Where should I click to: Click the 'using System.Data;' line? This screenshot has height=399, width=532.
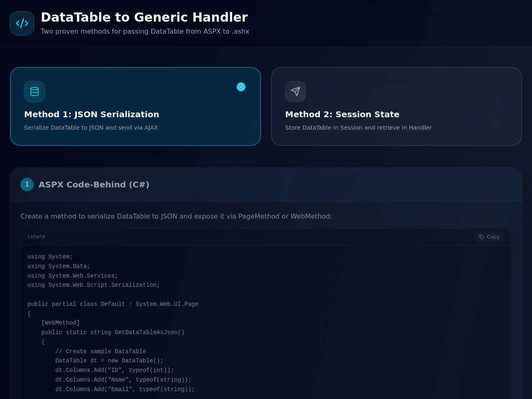coord(59,266)
